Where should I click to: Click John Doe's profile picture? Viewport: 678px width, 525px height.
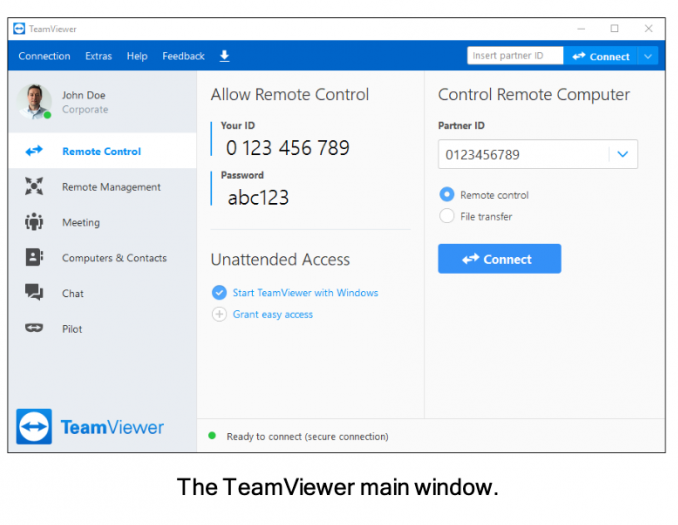(35, 102)
